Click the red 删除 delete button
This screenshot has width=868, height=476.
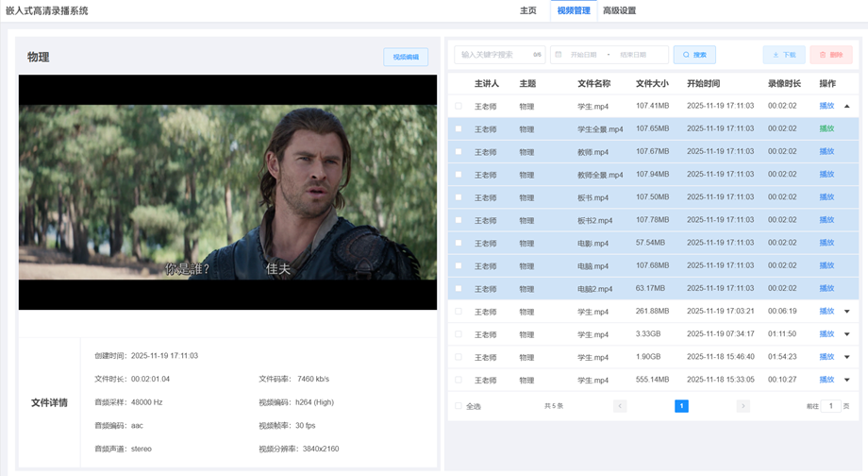click(830, 55)
